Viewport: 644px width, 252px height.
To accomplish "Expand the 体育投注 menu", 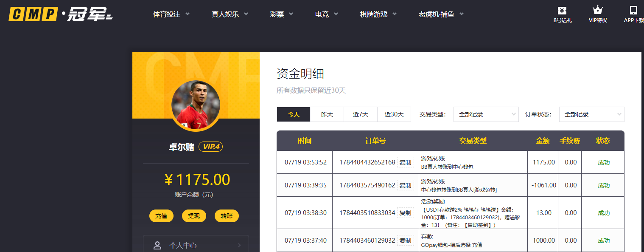I will click(x=171, y=14).
